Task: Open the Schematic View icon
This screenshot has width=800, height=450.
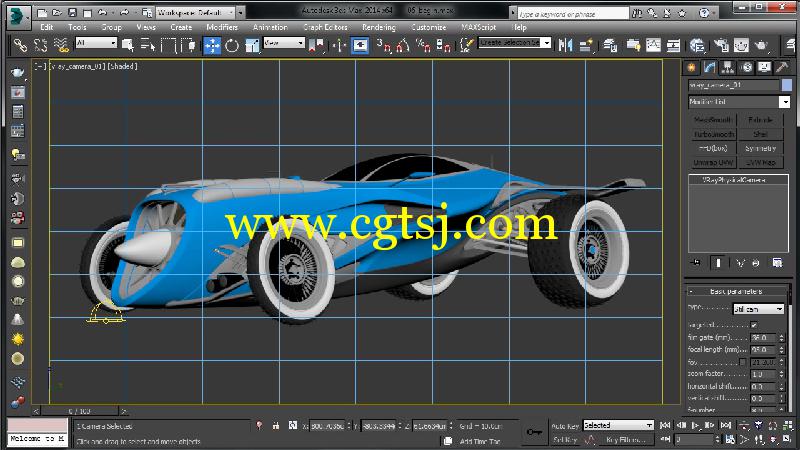Action: coord(673,45)
